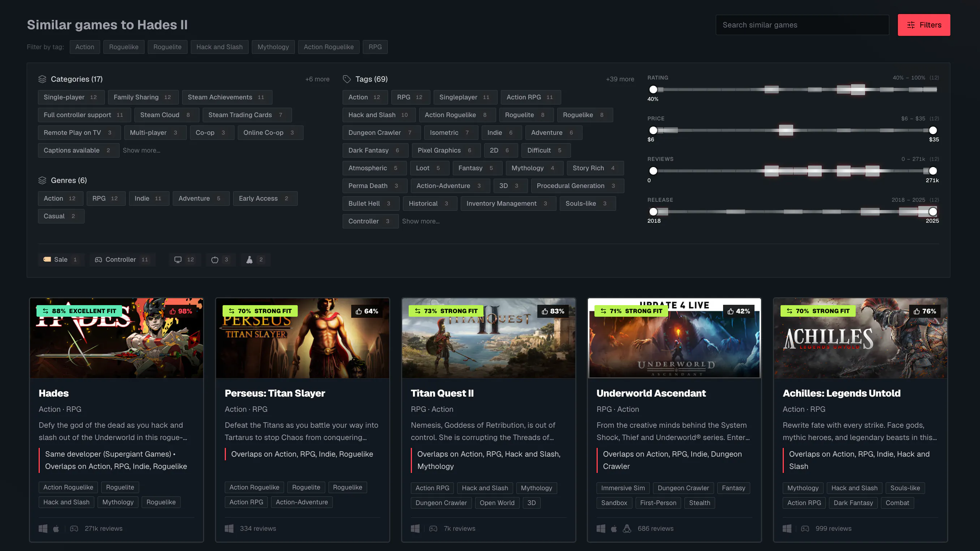The image size is (980, 551).
Task: Click the Reviews slider maximum handle at 271k
Action: tap(933, 171)
